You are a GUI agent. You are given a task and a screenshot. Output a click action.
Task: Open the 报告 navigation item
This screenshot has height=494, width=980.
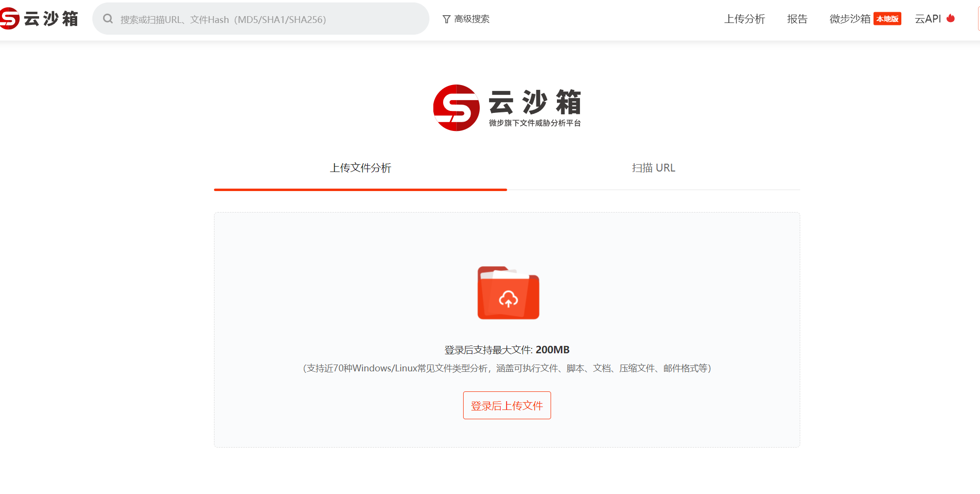coord(797,19)
